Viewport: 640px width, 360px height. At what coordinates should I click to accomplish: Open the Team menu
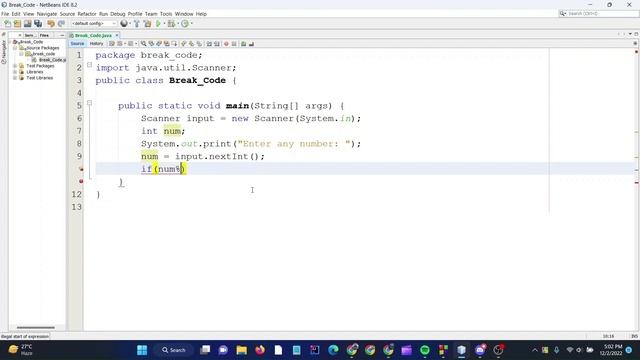click(x=151, y=14)
